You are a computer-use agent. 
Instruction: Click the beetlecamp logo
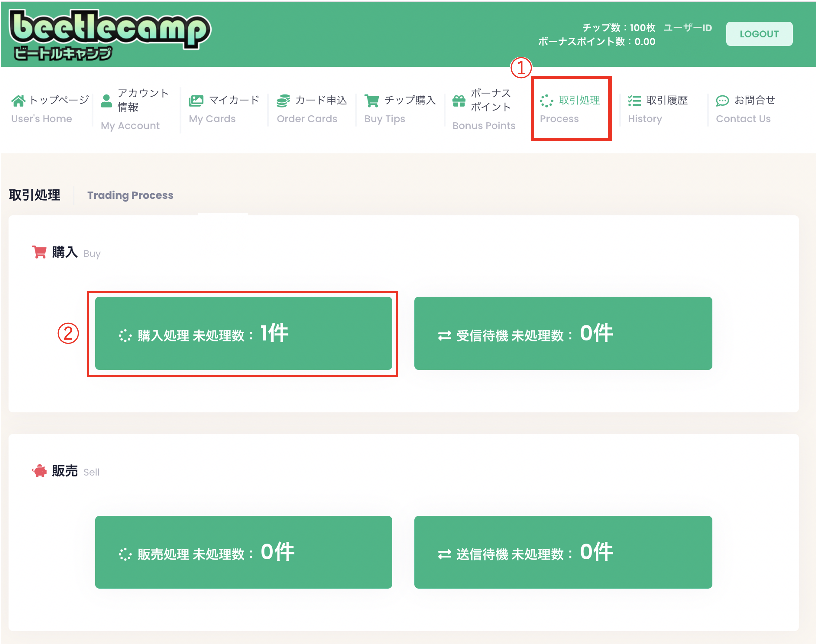[110, 34]
